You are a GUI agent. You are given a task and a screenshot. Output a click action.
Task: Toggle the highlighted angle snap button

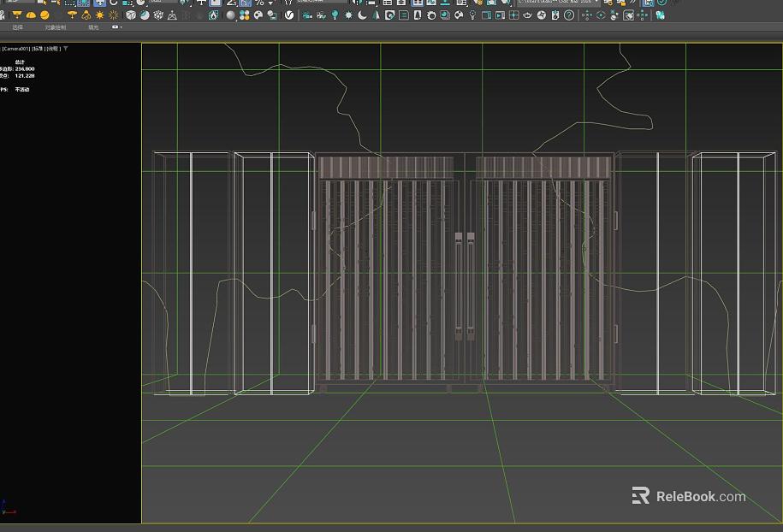coord(246,3)
